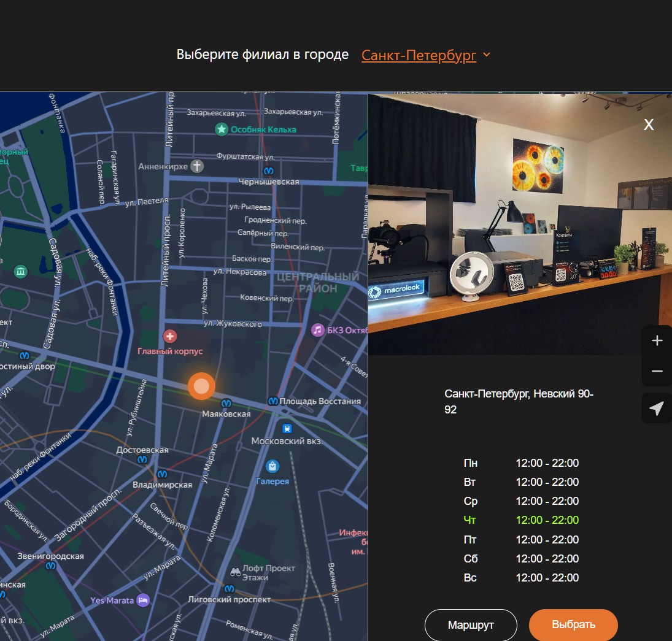Click the Маяковская metro station icon

click(226, 403)
